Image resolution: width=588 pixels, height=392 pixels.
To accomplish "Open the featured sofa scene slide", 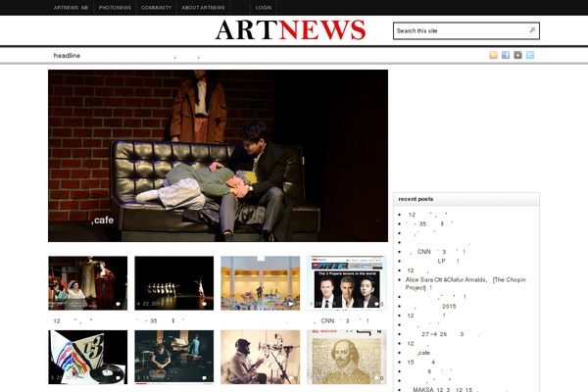I will click(x=218, y=156).
